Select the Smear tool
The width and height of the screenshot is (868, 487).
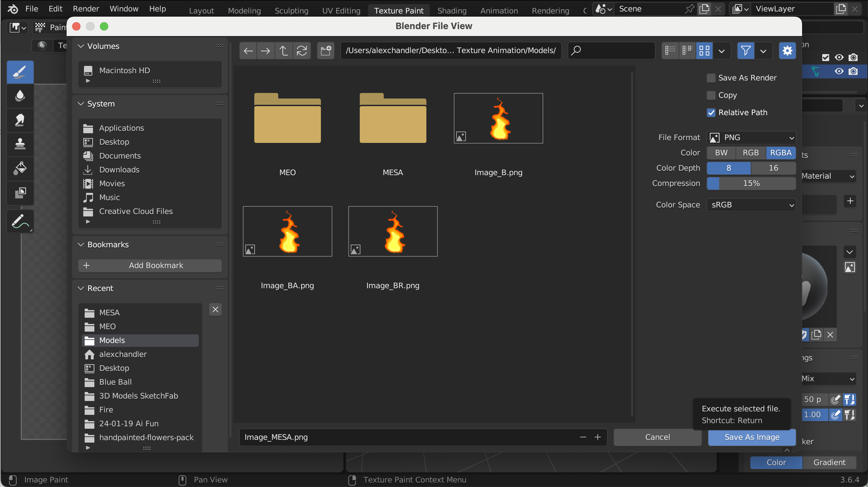20,120
